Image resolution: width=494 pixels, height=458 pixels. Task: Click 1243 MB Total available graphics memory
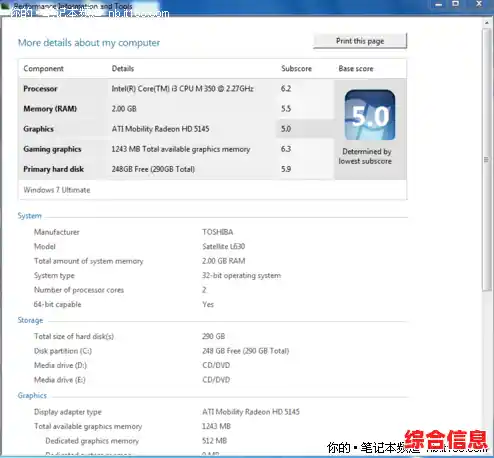pos(181,149)
